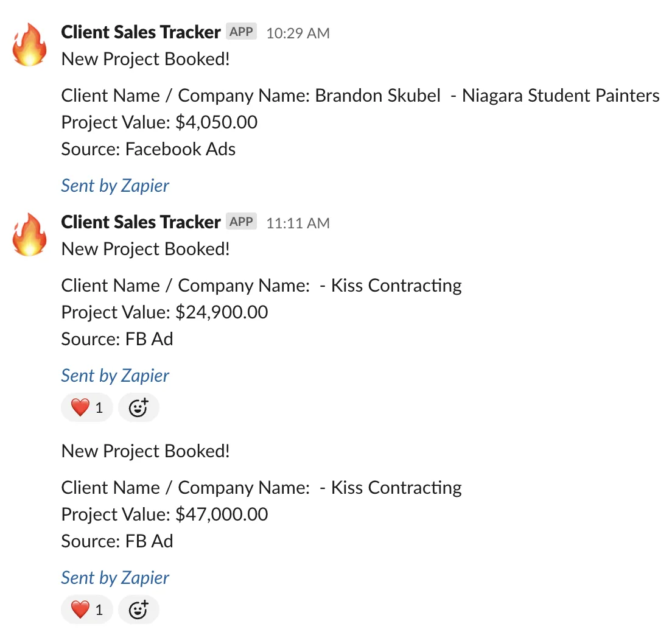Open add-reaction picker under the $24,900.00 message
672x632 pixels.
click(138, 407)
